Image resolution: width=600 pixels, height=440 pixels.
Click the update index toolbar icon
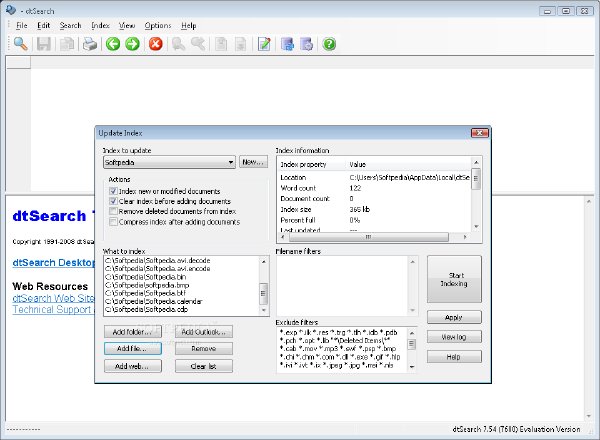(x=307, y=44)
